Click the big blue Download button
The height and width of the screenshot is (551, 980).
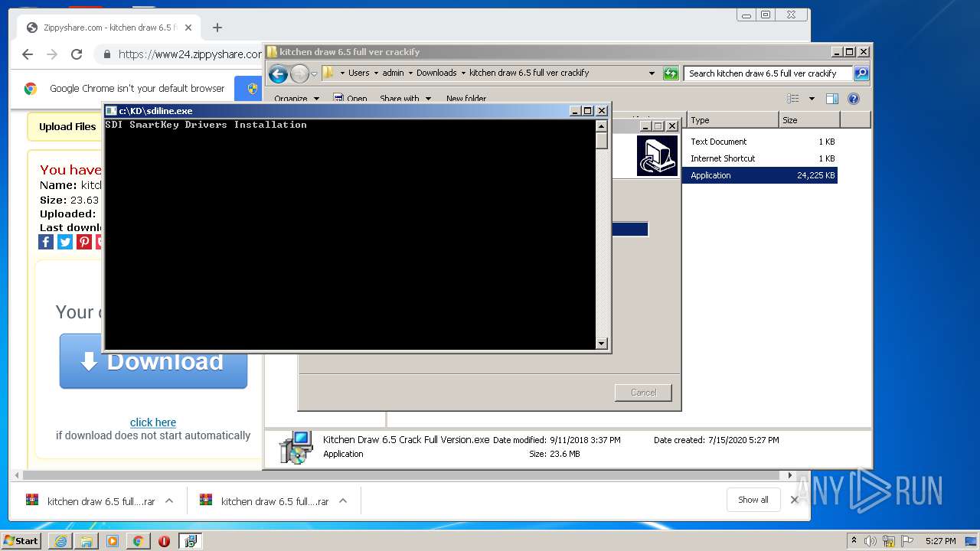tap(153, 361)
